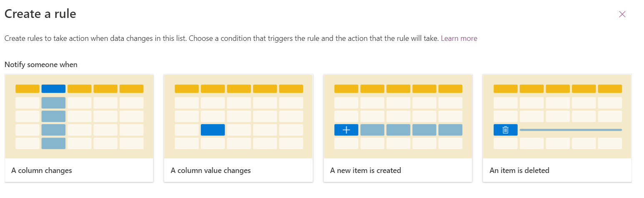
Task: Click the "Notify someone when" section label
Action: tap(41, 65)
